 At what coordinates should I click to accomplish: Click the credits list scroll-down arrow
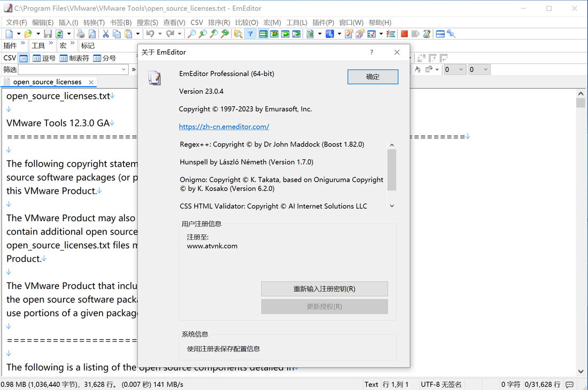(392, 206)
